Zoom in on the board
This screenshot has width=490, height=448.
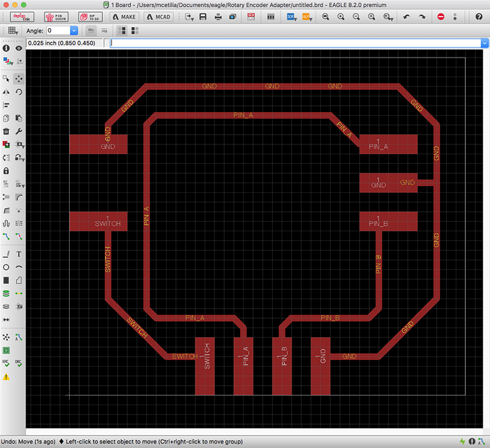pos(341,17)
